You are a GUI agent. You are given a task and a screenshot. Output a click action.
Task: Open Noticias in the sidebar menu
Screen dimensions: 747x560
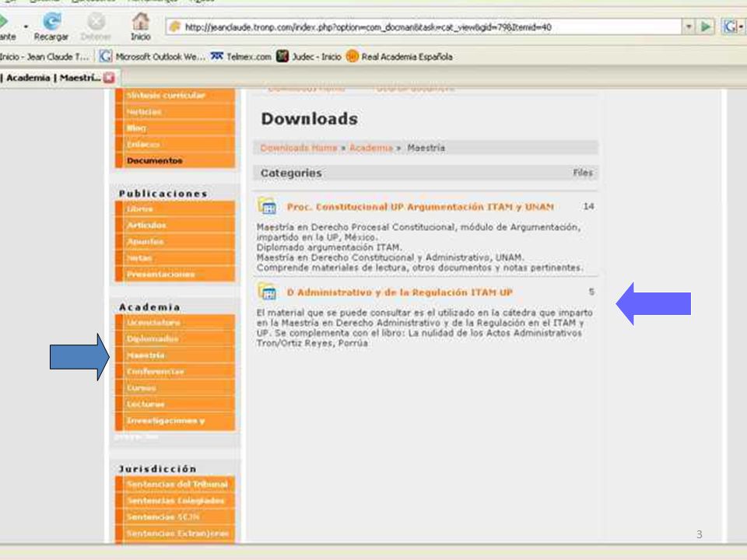(x=175, y=111)
